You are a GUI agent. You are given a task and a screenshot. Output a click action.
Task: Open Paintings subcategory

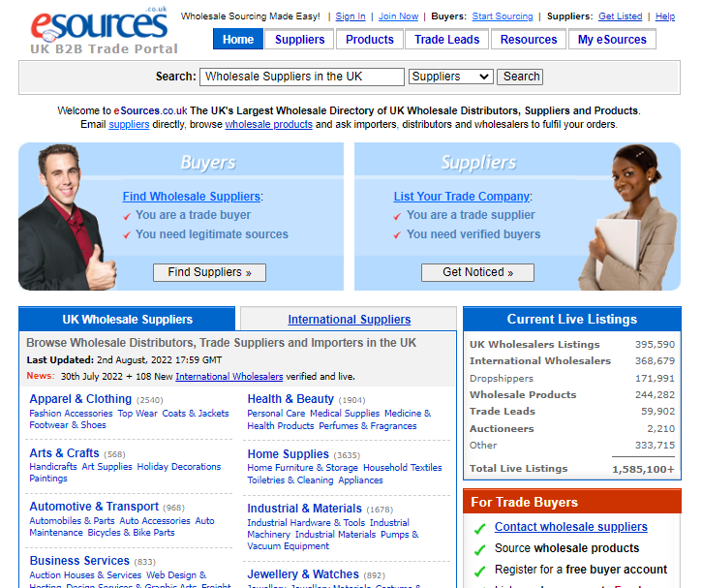(x=48, y=479)
